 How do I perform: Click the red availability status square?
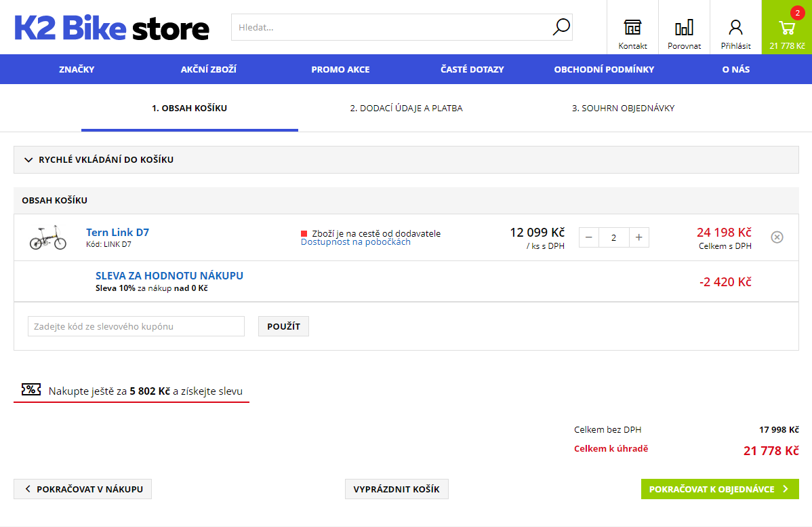[x=304, y=234]
